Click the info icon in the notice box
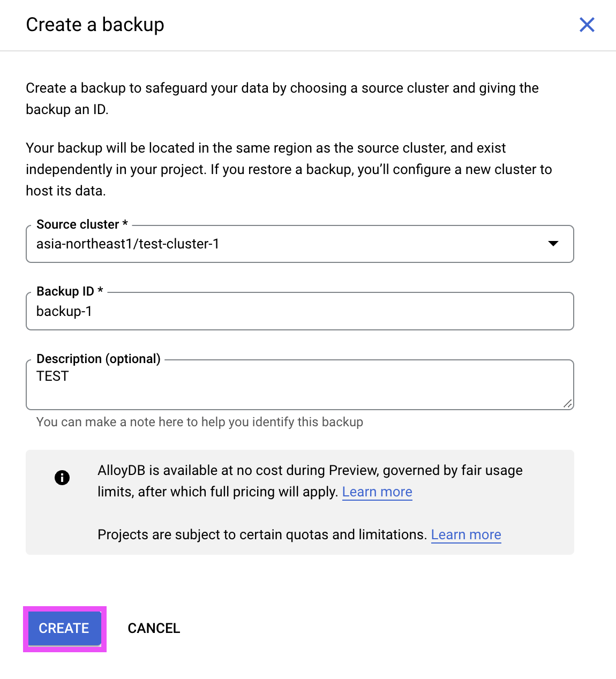Image resolution: width=616 pixels, height=679 pixels. pos(62,477)
